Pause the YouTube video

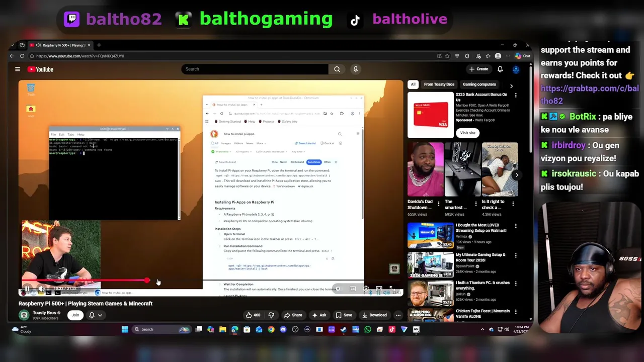tap(27, 289)
